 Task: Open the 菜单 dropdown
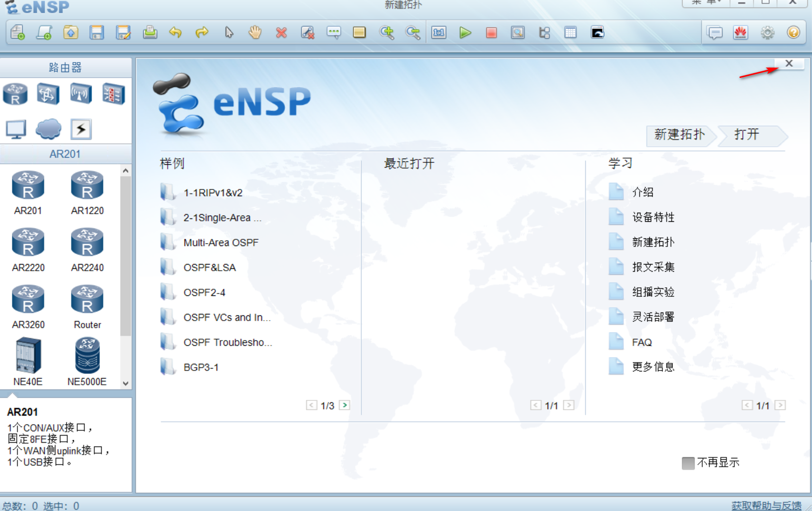point(705,2)
